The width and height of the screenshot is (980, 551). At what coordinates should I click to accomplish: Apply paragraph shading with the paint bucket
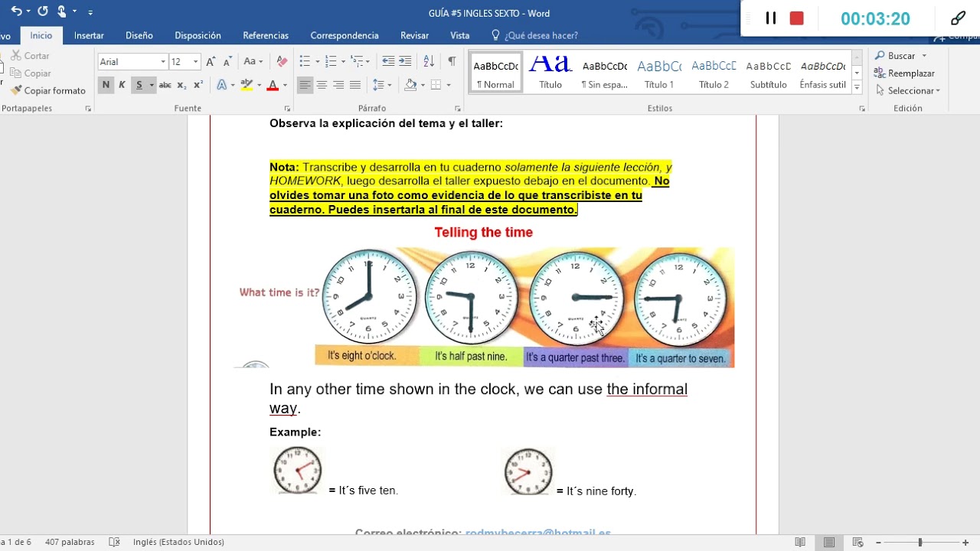[x=411, y=85]
